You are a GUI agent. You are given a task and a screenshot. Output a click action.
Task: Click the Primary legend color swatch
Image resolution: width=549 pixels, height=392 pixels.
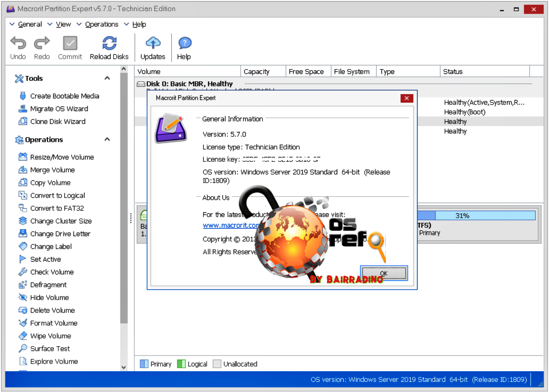tap(144, 364)
